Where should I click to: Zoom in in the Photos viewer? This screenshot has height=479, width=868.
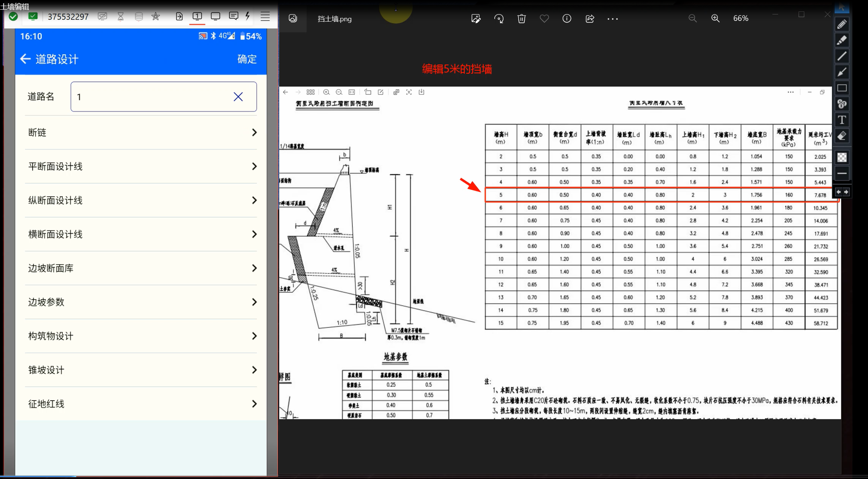(715, 19)
